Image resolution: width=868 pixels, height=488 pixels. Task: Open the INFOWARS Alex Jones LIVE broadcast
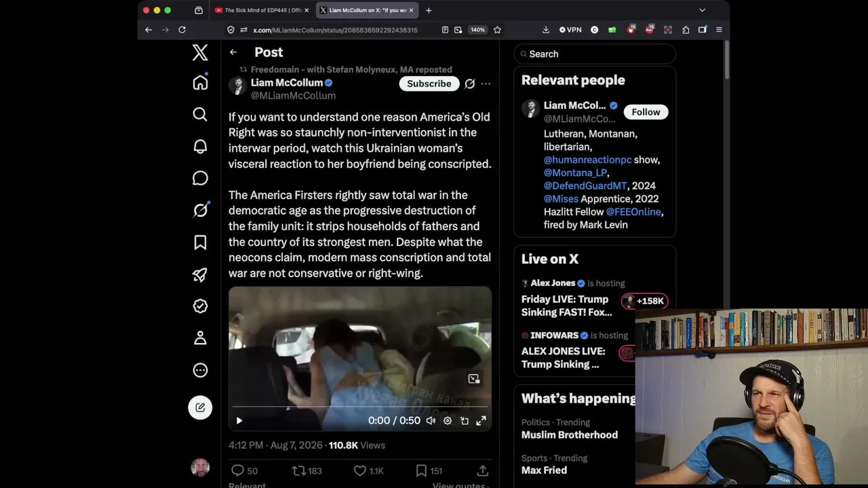(564, 358)
